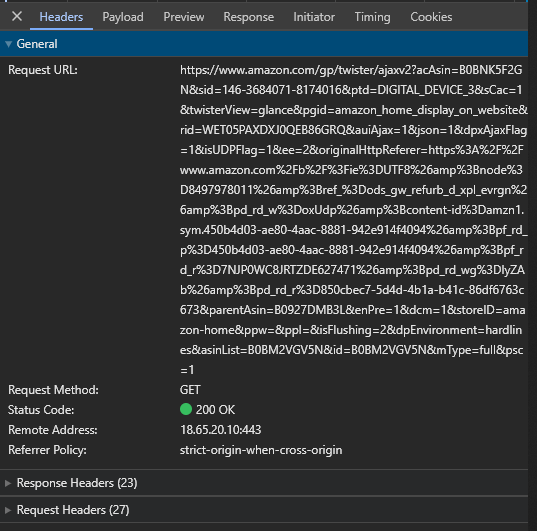The height and width of the screenshot is (531, 537).
Task: Click the Request Headers (27) label
Action: pos(73,510)
